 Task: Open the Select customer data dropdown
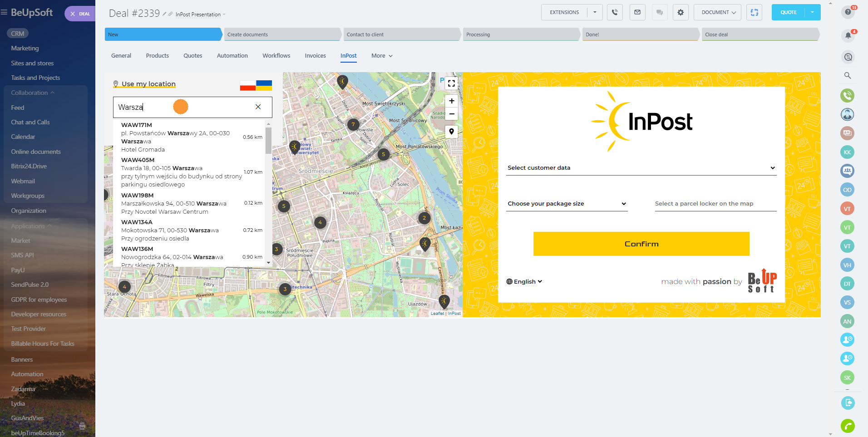pyautogui.click(x=641, y=168)
